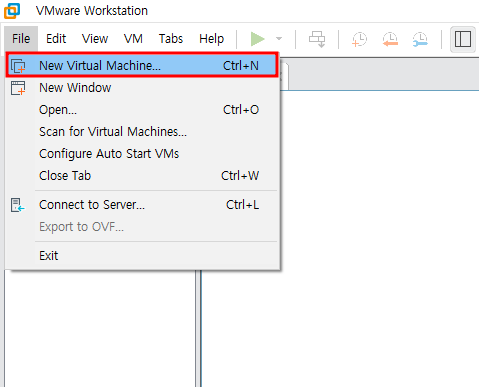Select New Virtual Machine... menu entry
479x387 pixels.
coord(142,65)
